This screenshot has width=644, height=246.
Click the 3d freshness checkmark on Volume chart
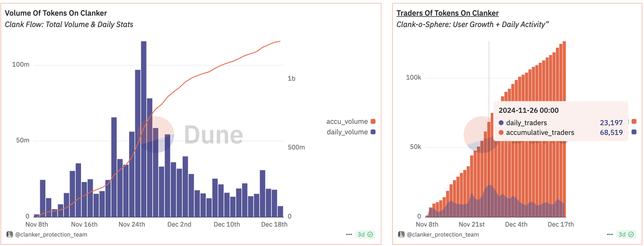(370, 234)
